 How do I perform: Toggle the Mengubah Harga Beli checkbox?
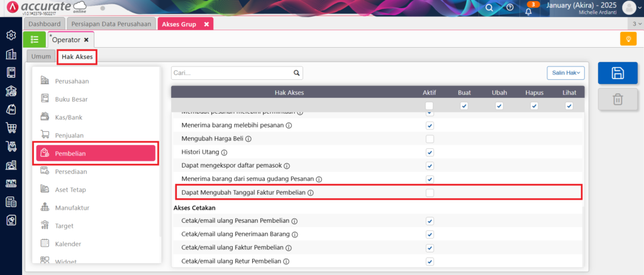[430, 139]
